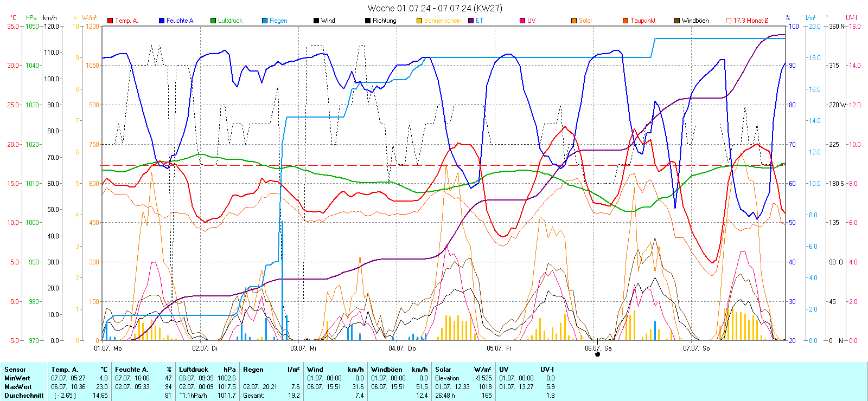
Task: Click the '270 W' wind direction axis label
Action: pos(838,105)
